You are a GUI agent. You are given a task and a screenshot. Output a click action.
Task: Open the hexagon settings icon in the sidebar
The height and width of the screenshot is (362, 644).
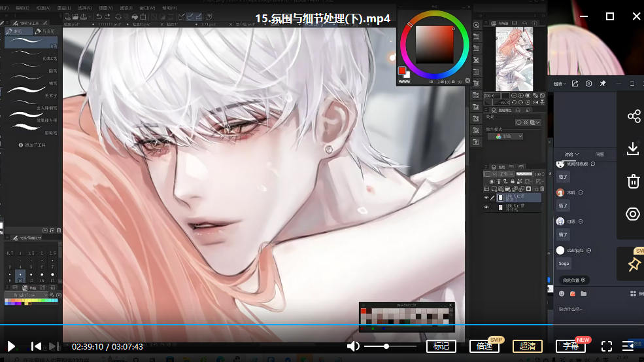[633, 214]
